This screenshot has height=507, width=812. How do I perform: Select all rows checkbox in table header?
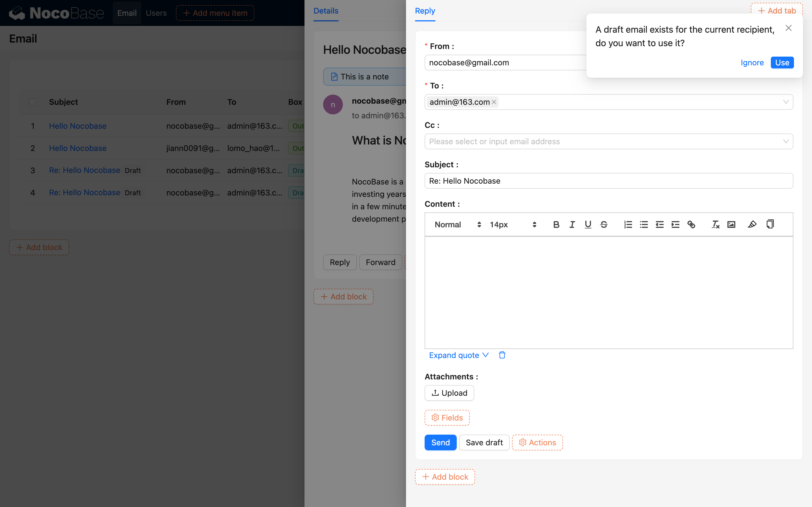pos(32,102)
